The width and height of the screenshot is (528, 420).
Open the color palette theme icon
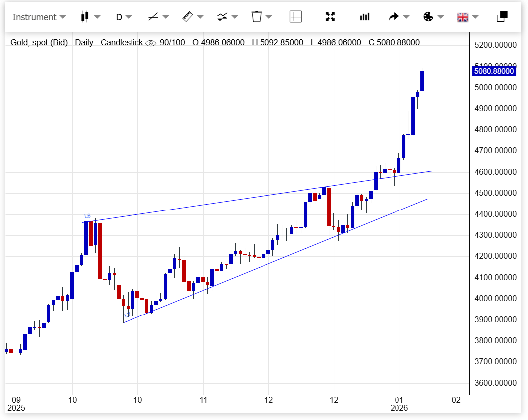point(428,17)
